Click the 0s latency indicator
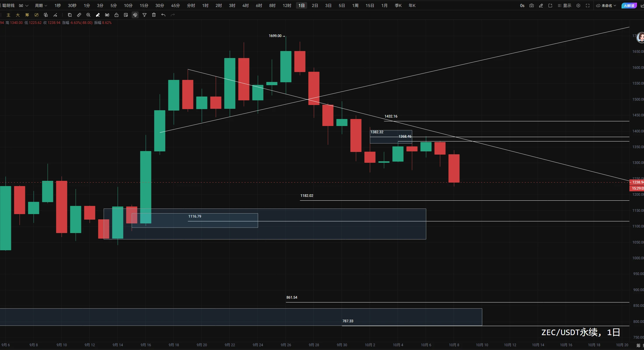644x350 pixels. [x=522, y=6]
